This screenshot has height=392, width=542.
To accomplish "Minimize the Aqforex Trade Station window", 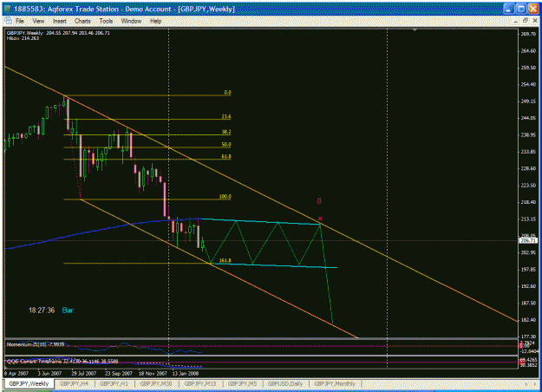I will click(509, 9).
